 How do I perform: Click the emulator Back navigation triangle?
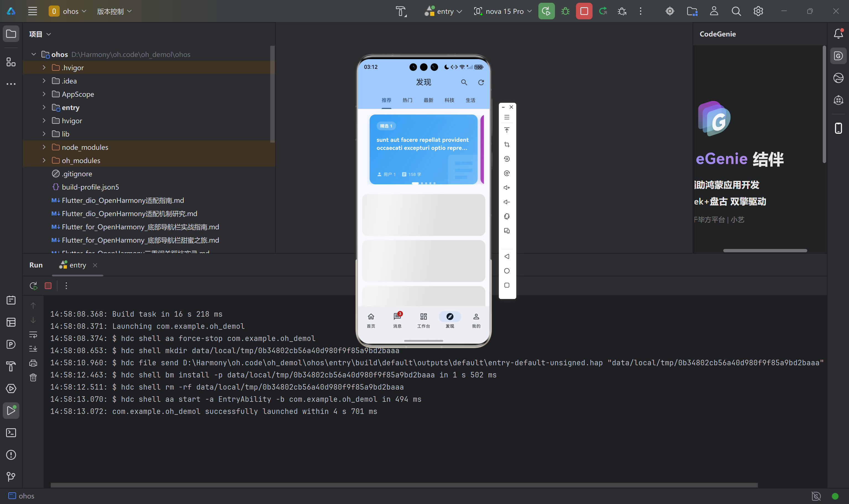coord(507,256)
